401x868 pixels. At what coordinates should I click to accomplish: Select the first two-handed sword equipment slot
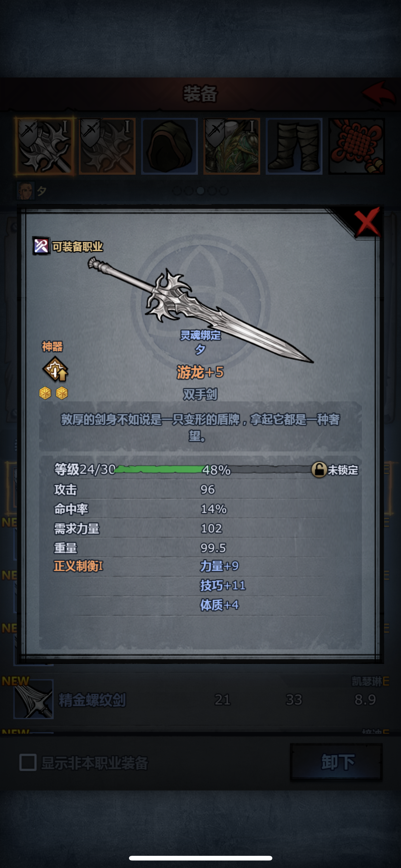click(44, 146)
